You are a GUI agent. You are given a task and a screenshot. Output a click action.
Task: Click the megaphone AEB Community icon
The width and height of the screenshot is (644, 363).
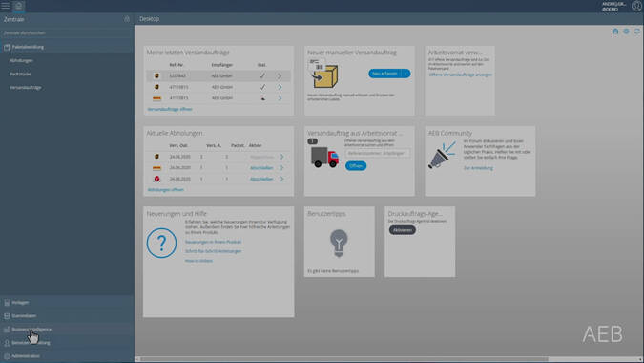(442, 155)
